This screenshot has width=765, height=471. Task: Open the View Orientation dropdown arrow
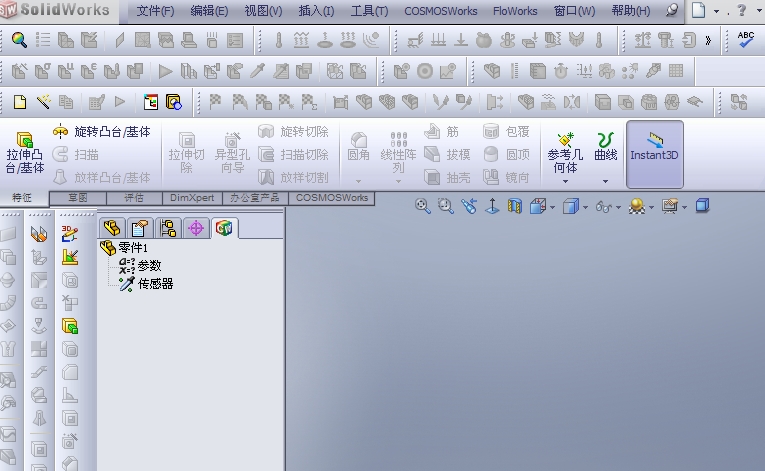point(552,207)
